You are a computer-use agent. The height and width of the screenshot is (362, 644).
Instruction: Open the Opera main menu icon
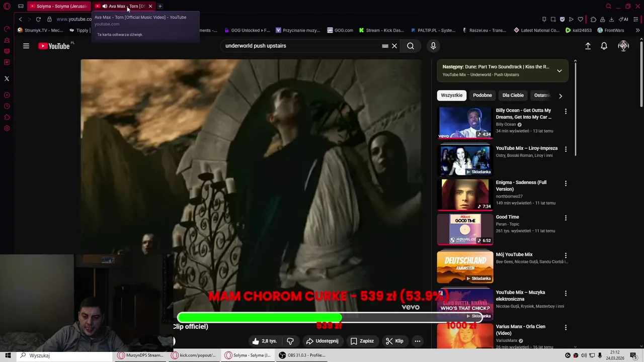(7, 6)
